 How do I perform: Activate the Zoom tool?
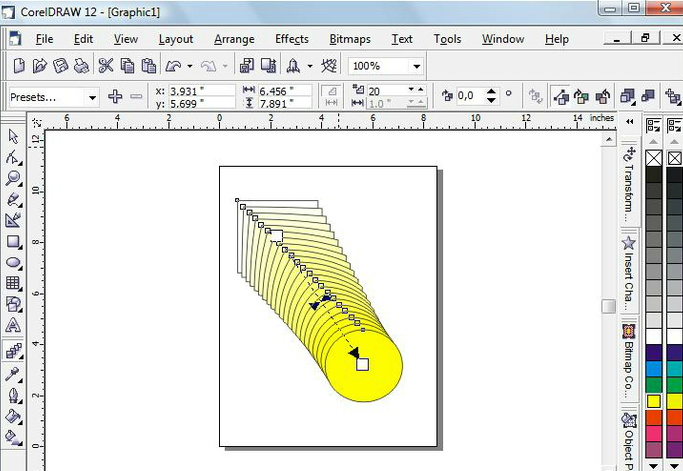(13, 178)
